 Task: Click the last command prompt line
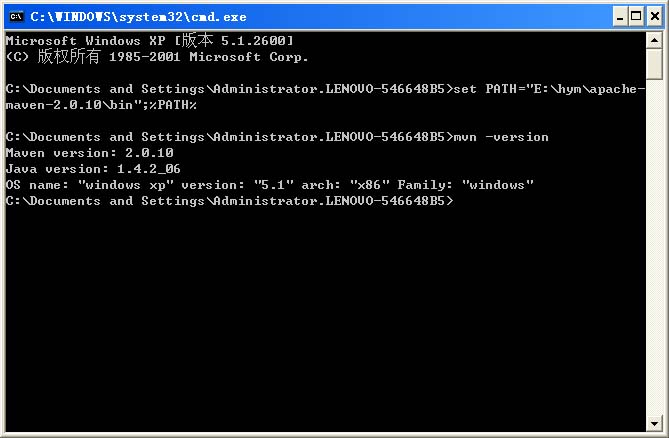[230, 201]
